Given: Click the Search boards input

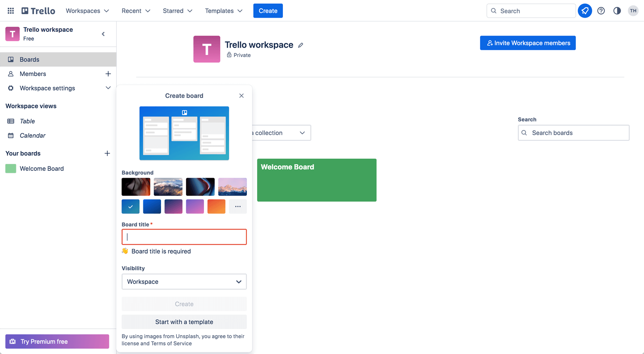Looking at the screenshot, I should click(x=574, y=133).
